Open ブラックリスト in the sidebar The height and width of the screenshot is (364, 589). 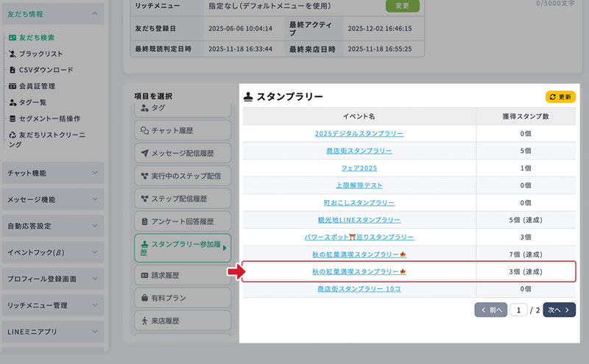(40, 54)
